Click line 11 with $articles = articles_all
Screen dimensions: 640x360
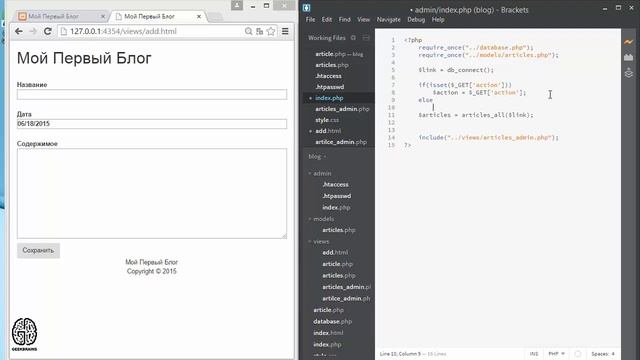point(476,115)
